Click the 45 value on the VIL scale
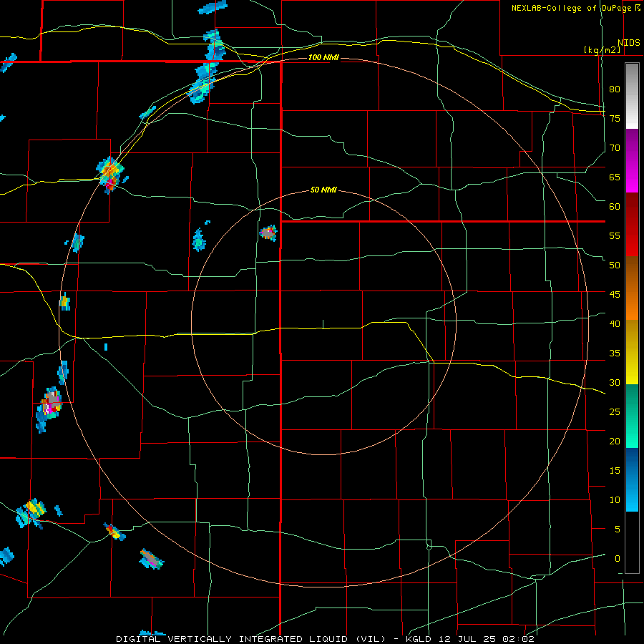 (x=615, y=295)
